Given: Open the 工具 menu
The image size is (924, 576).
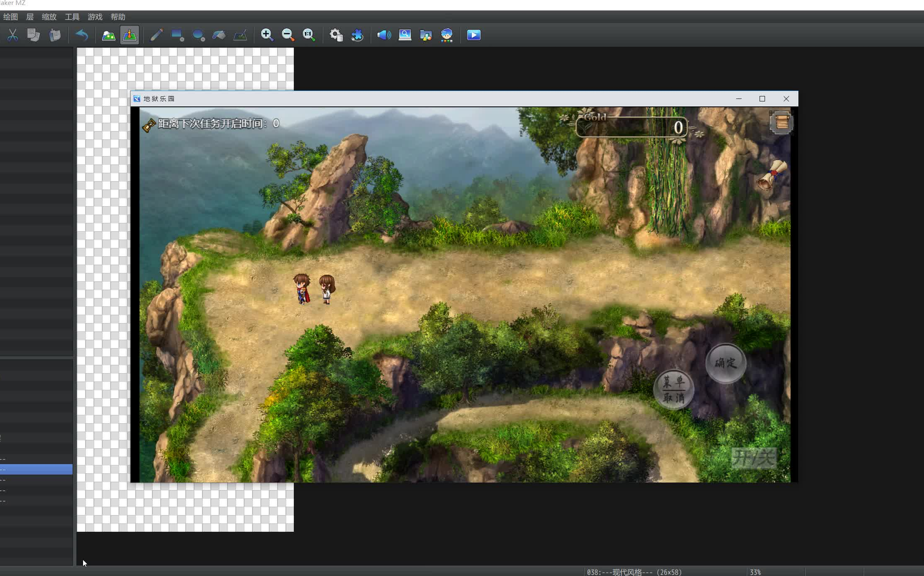Looking at the screenshot, I should click(72, 17).
